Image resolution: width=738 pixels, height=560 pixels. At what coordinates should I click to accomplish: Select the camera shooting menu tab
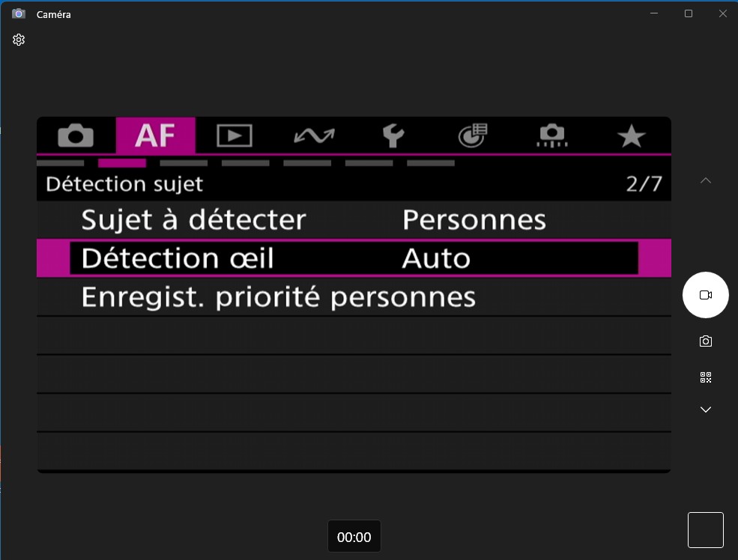click(76, 136)
